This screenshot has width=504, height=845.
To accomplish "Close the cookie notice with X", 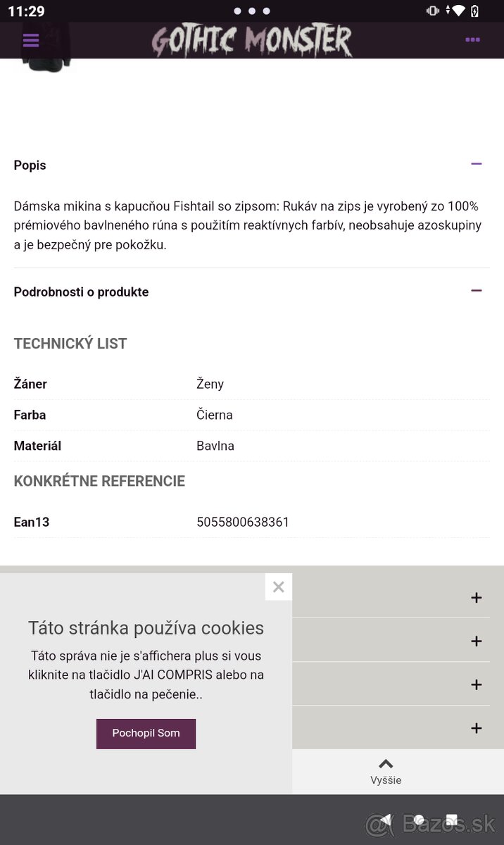I will point(278,587).
